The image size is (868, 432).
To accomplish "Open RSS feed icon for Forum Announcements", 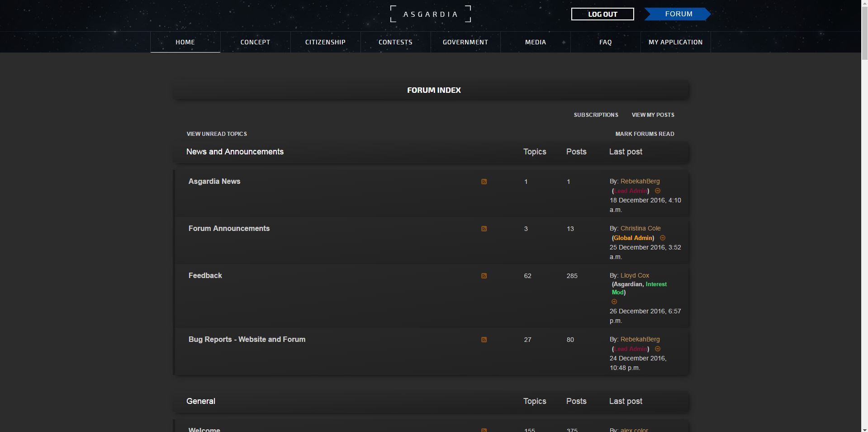I will pyautogui.click(x=484, y=229).
